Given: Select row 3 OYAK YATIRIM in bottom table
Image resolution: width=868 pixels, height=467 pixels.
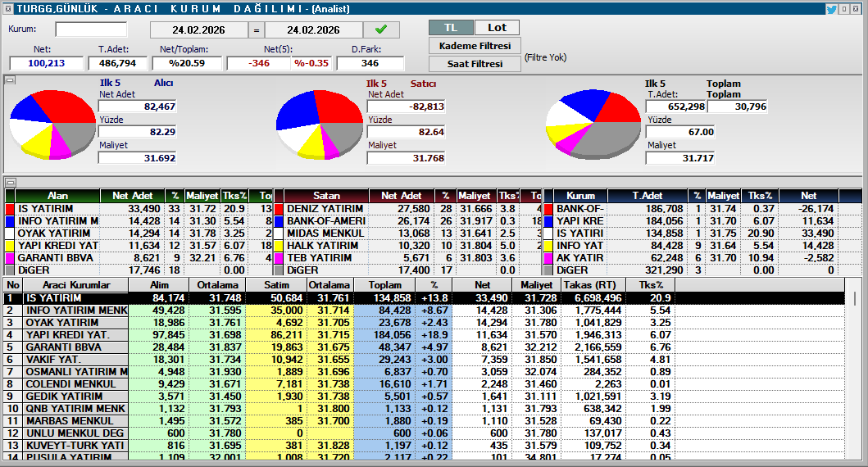Looking at the screenshot, I should [424, 323].
